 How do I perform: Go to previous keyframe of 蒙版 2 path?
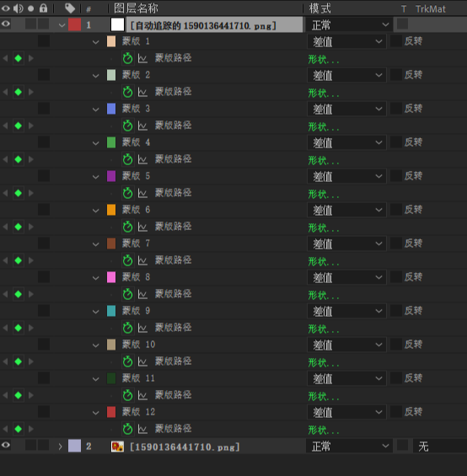coord(5,92)
